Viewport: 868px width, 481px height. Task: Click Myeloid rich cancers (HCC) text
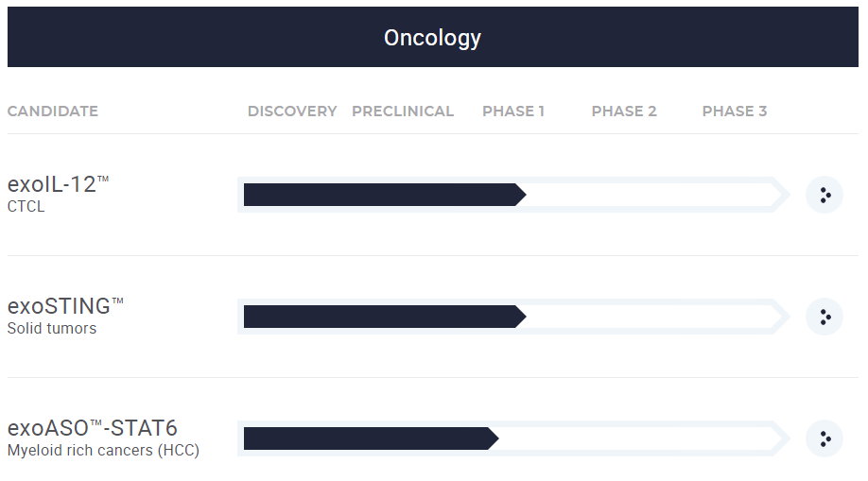click(x=103, y=451)
